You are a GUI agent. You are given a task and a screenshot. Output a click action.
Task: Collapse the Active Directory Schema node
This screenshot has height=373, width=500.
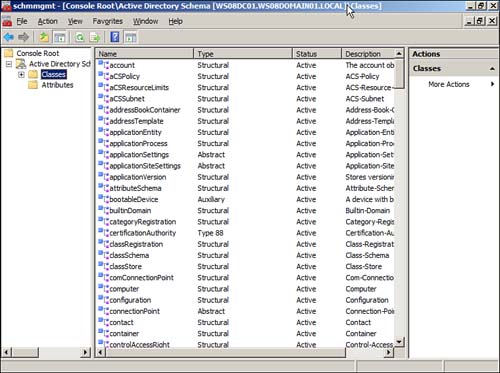pos(9,64)
